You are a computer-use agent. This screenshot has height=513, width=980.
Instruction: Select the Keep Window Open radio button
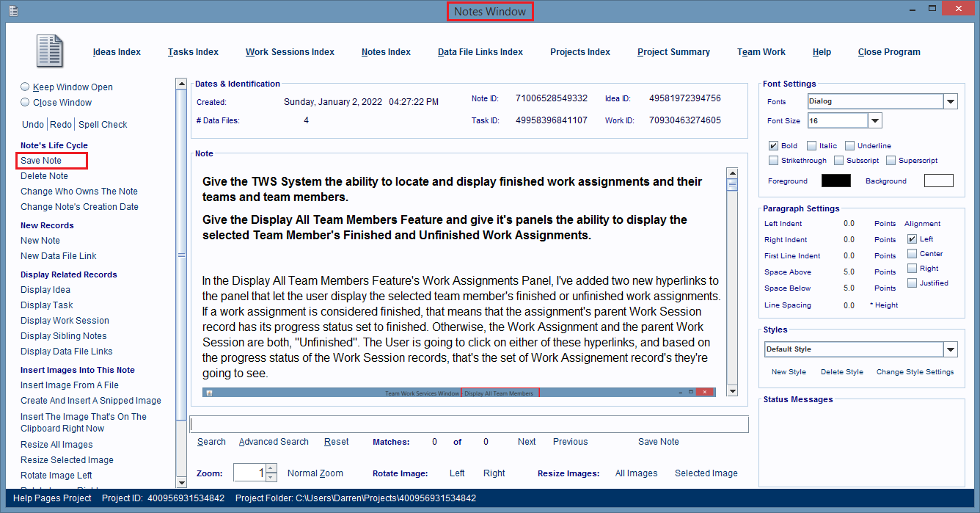26,87
